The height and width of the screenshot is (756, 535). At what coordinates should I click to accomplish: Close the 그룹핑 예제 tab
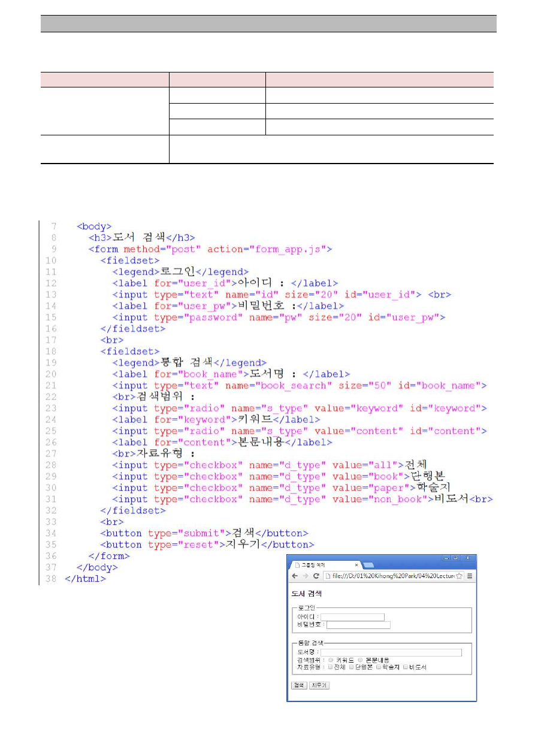click(356, 565)
